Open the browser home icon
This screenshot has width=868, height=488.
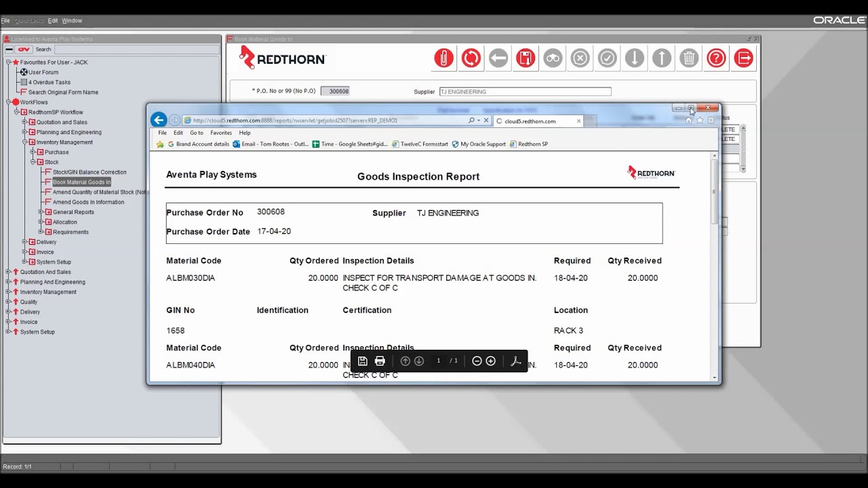[689, 121]
